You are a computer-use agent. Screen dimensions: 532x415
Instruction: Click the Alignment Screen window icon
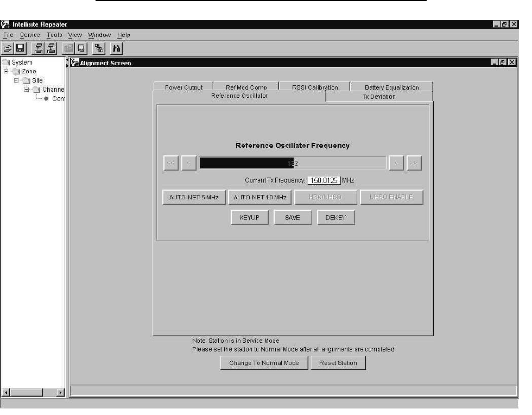click(75, 62)
